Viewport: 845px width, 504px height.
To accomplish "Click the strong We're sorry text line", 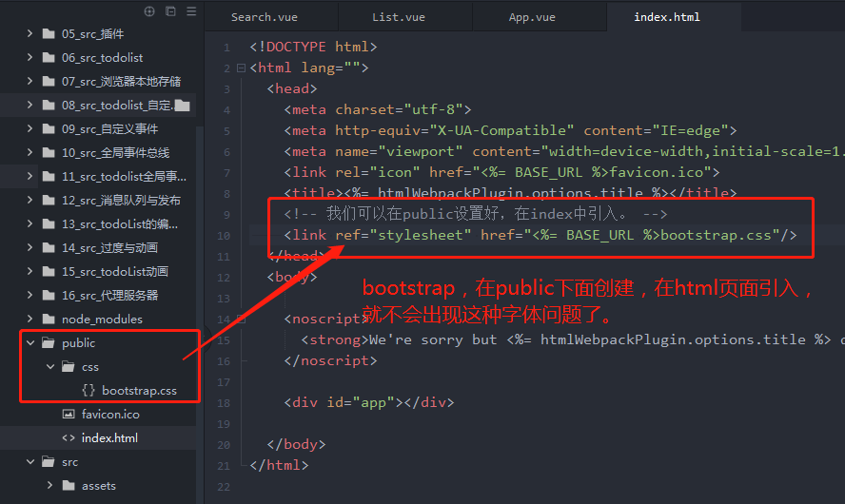I will (572, 340).
